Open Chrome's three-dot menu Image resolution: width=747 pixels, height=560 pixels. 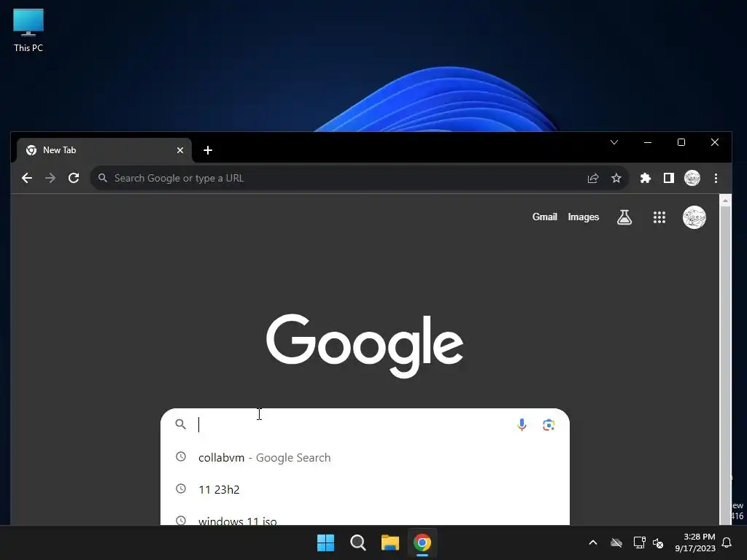(x=716, y=178)
